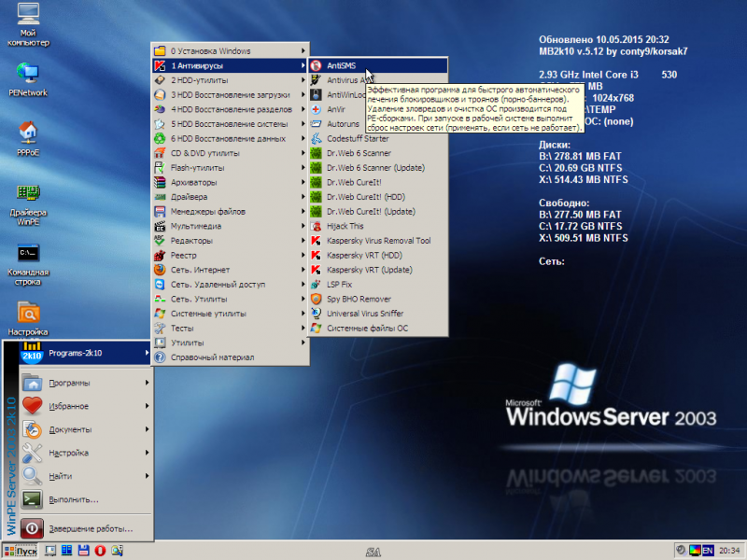This screenshot has height=560, width=747.
Task: Launch Kaspersky VRT (HDD)
Action: tap(378, 255)
